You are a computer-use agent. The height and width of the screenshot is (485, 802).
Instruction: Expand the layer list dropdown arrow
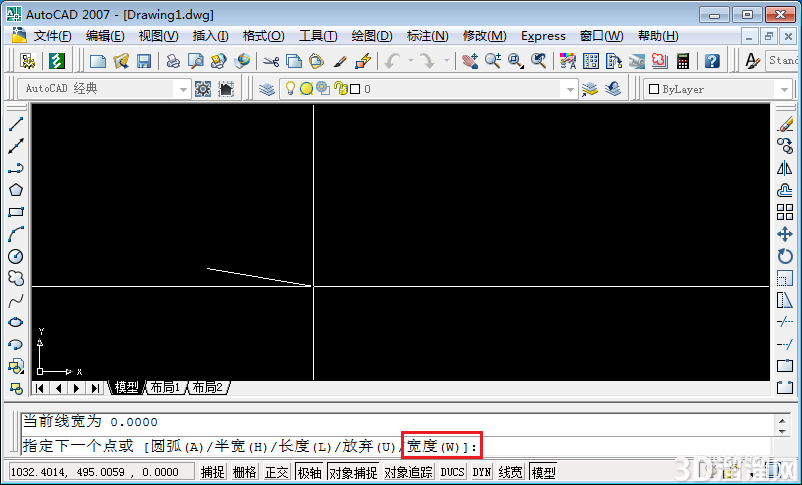click(x=570, y=90)
